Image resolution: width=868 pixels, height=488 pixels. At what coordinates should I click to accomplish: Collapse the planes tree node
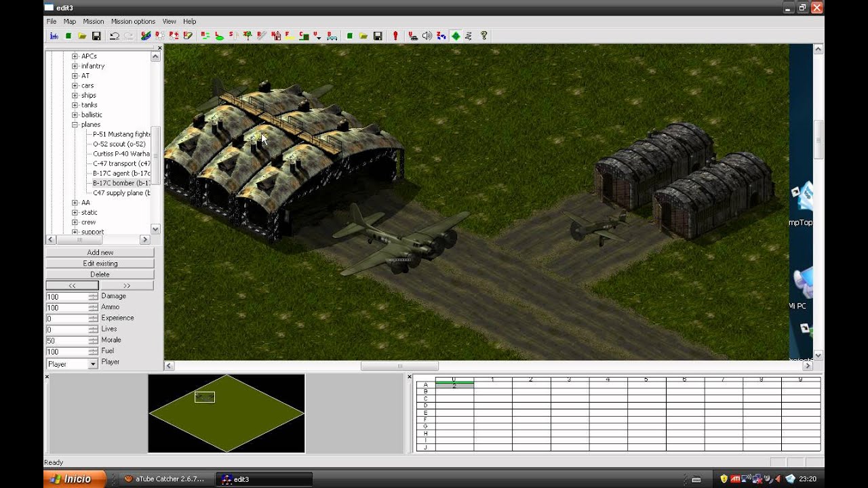point(75,125)
